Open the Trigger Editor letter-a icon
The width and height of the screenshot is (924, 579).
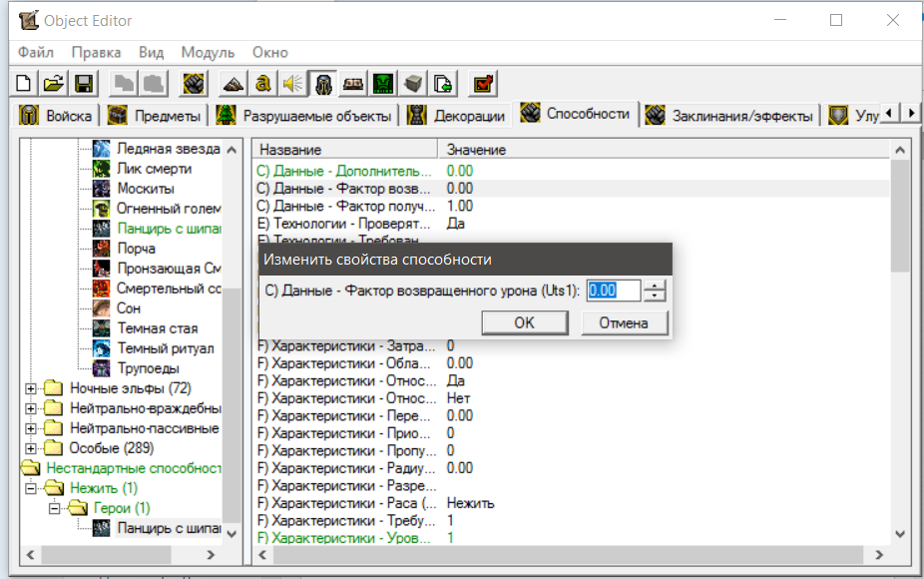click(262, 83)
